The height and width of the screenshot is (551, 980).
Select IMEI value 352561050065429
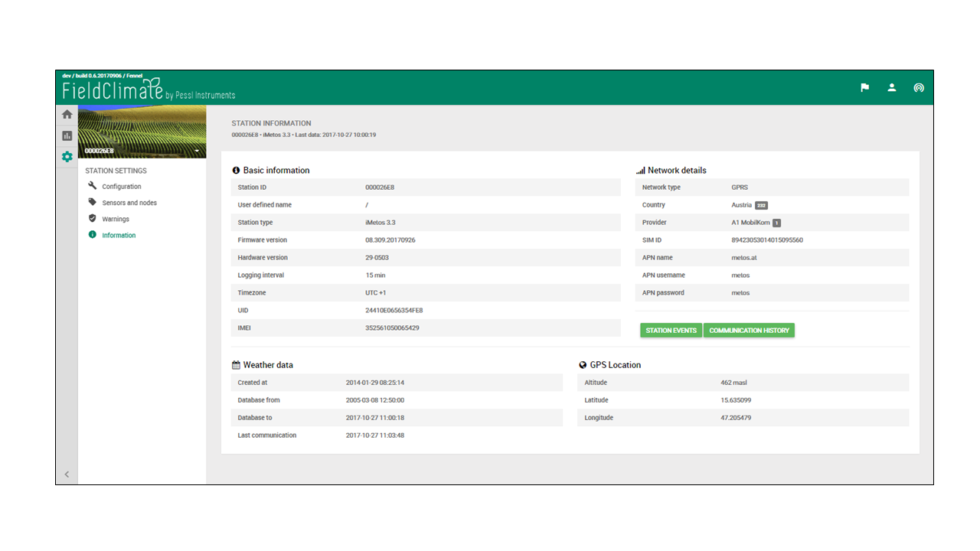click(x=392, y=328)
